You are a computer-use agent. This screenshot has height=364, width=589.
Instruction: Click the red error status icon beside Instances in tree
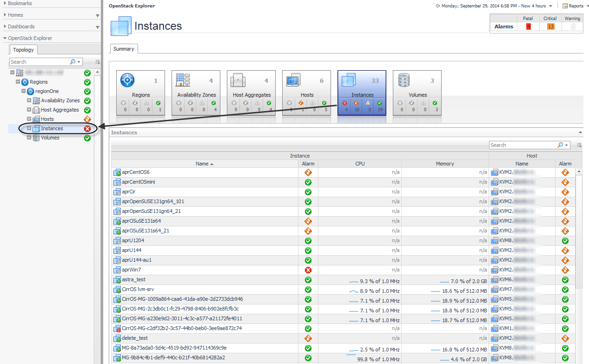pyautogui.click(x=87, y=129)
